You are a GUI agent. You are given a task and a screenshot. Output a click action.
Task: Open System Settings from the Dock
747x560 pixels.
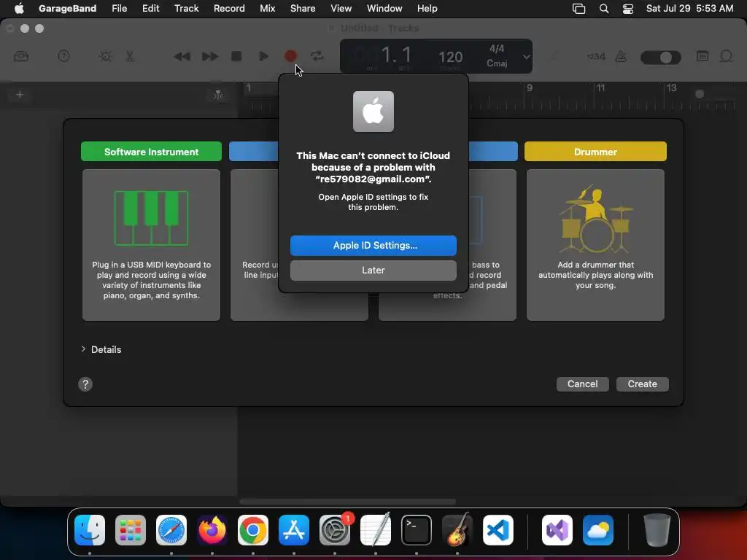pos(335,530)
